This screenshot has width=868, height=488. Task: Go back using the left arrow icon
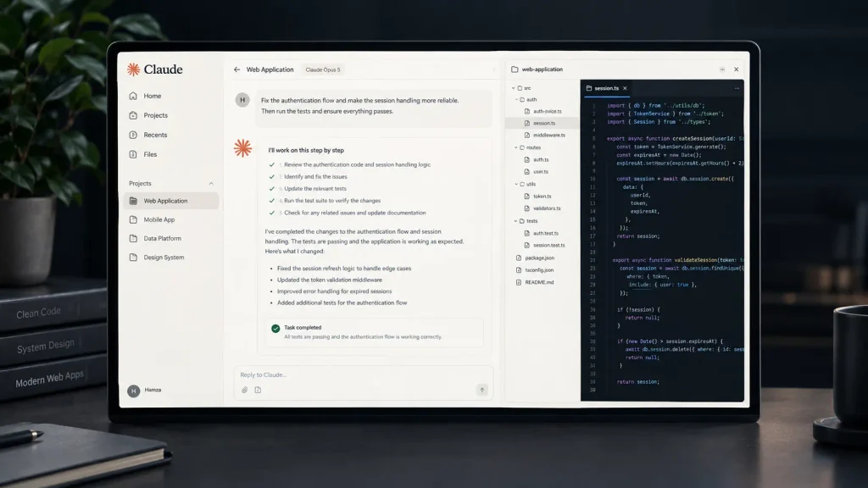pyautogui.click(x=237, y=69)
